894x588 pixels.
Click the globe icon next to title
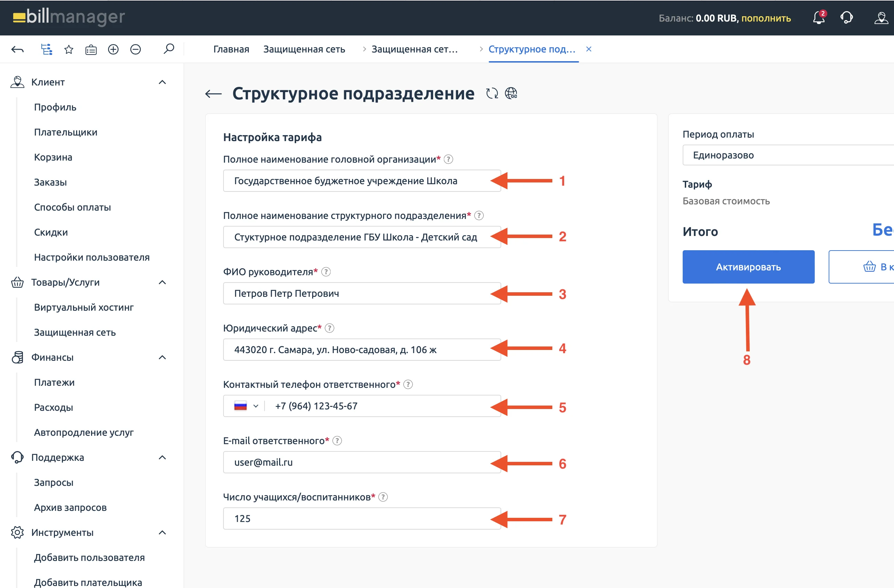click(511, 93)
